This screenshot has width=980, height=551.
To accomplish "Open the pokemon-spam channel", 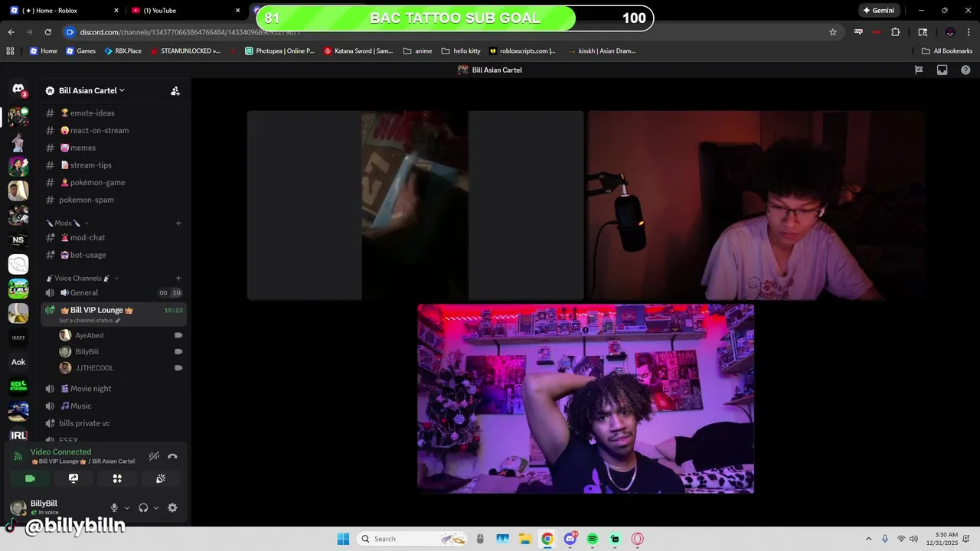I will (x=115, y=200).
